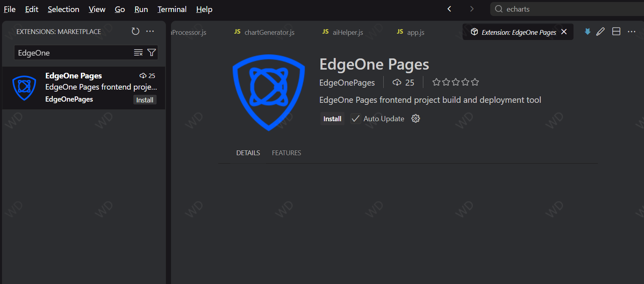Close the Extension: EdgeOne Pages tab
Screen dimensions: 644x284
(x=564, y=32)
